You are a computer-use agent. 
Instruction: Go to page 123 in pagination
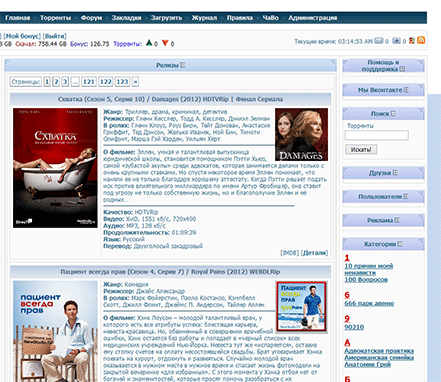122,82
